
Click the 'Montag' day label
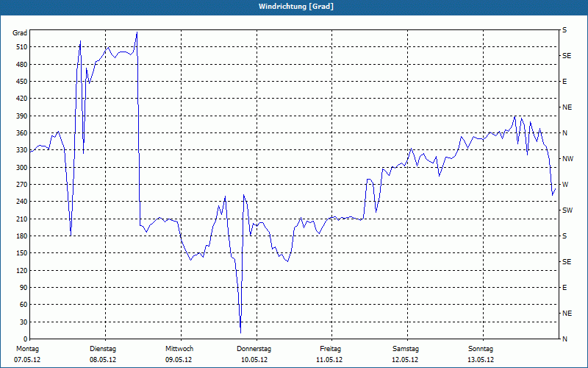point(27,349)
